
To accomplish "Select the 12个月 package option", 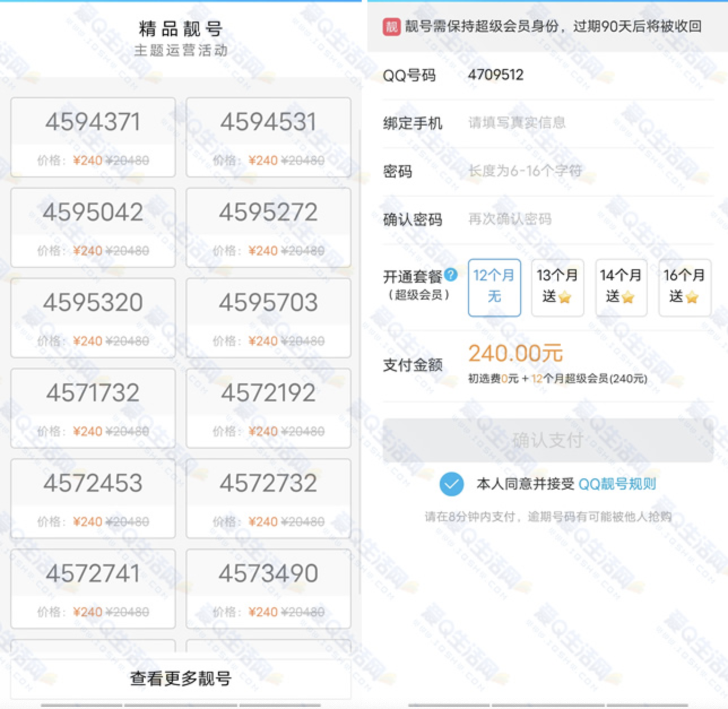I will pyautogui.click(x=494, y=287).
